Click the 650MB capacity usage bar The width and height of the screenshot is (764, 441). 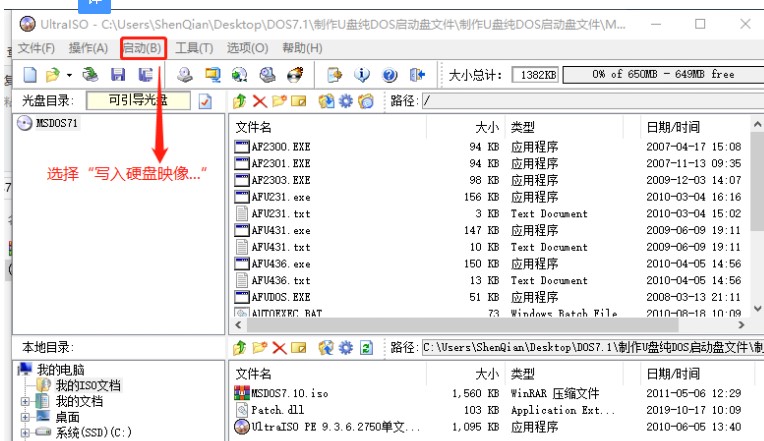[x=663, y=75]
